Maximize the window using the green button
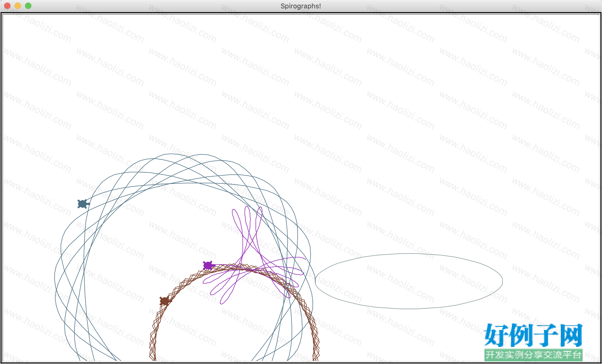The width and height of the screenshot is (602, 364). coord(28,6)
